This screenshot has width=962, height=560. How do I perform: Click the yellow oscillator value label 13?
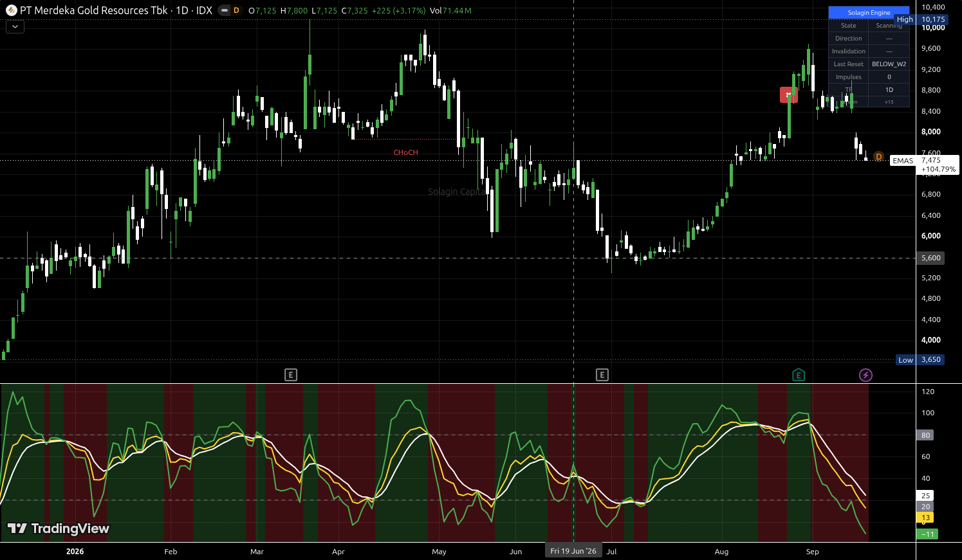925,518
